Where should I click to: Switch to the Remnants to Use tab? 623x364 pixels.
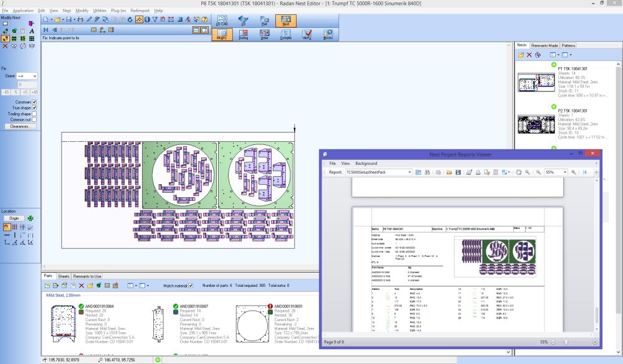[x=87, y=276]
